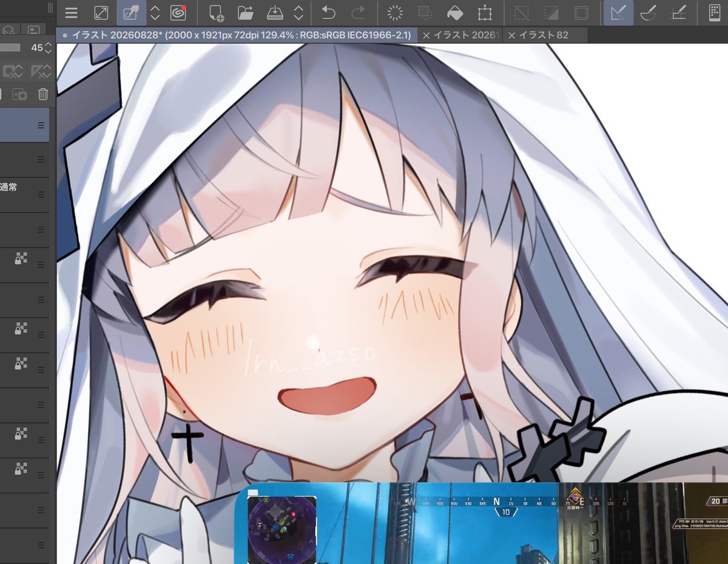Click Invert Selected Area icon
Screen dimensions: 728x564
pos(551,13)
